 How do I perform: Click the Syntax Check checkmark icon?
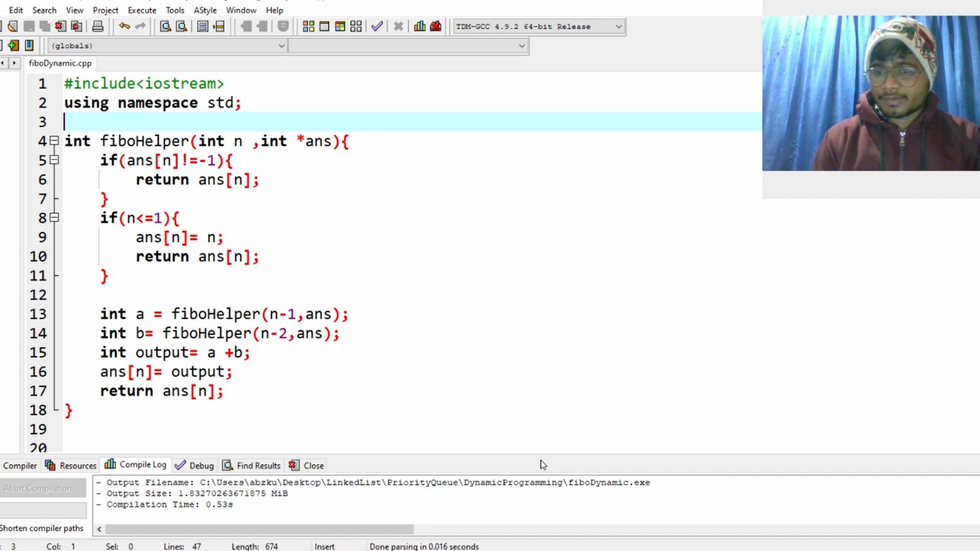pyautogui.click(x=377, y=27)
